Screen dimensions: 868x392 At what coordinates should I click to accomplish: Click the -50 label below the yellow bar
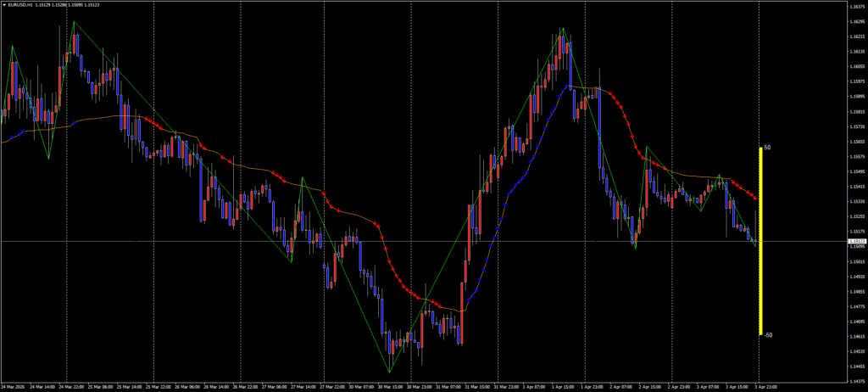coord(768,335)
